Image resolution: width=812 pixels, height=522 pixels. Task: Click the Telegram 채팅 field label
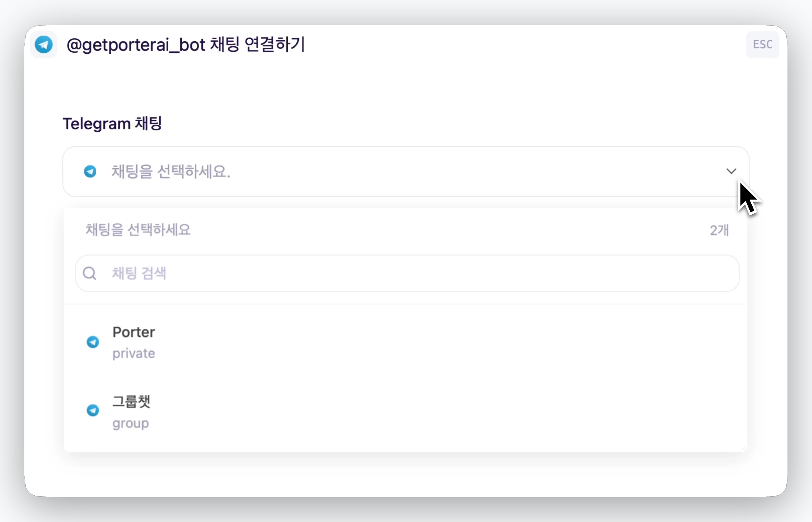click(112, 123)
